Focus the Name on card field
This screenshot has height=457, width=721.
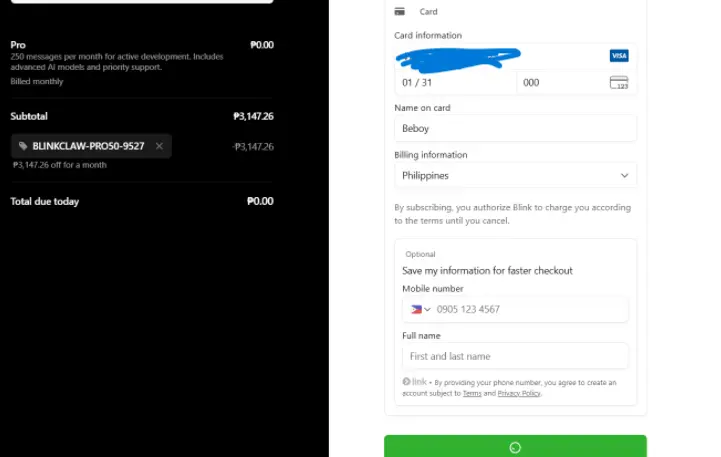click(x=515, y=128)
